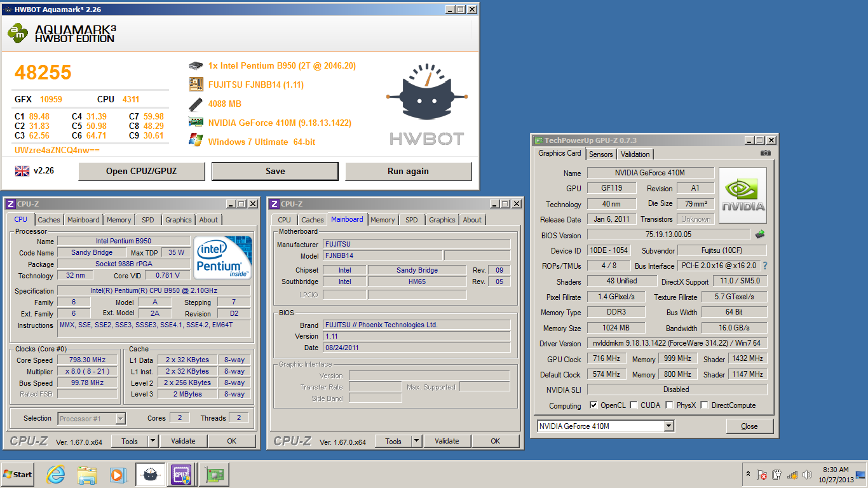The height and width of the screenshot is (488, 868).
Task: Click the UWzre4aZNCQ4nw== checksum text
Action: click(57, 150)
